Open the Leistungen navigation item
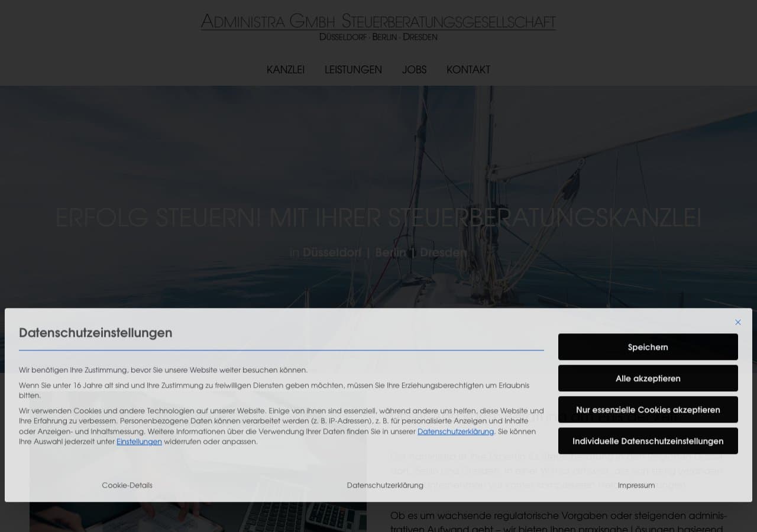This screenshot has height=532, width=757. click(353, 70)
